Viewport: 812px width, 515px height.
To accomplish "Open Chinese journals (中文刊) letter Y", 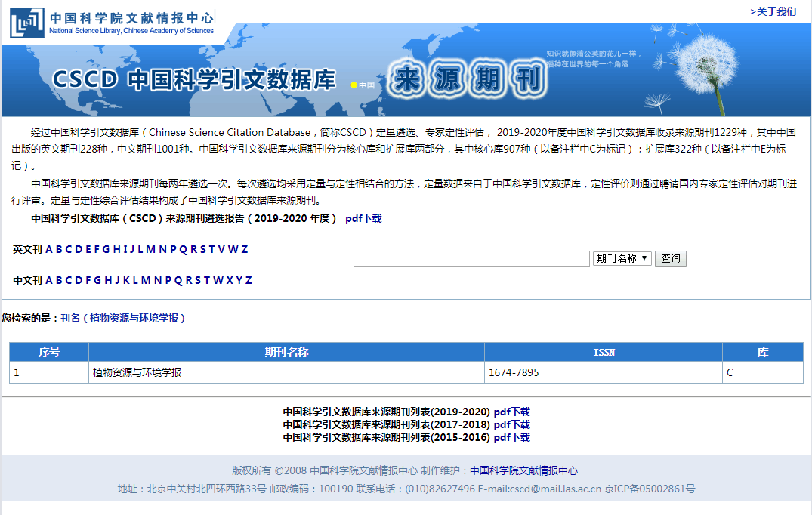I will coord(239,281).
